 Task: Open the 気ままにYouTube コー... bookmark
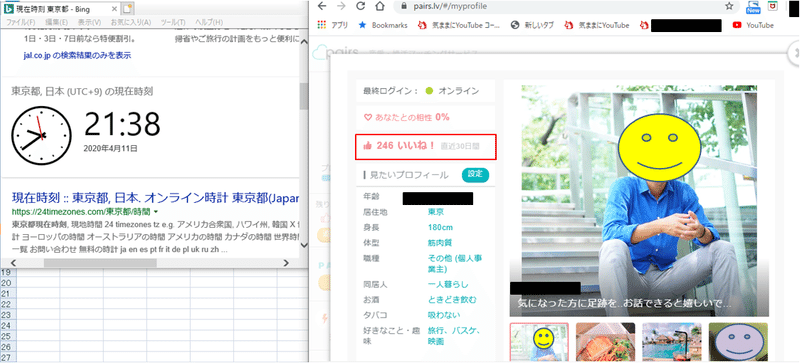[459, 25]
